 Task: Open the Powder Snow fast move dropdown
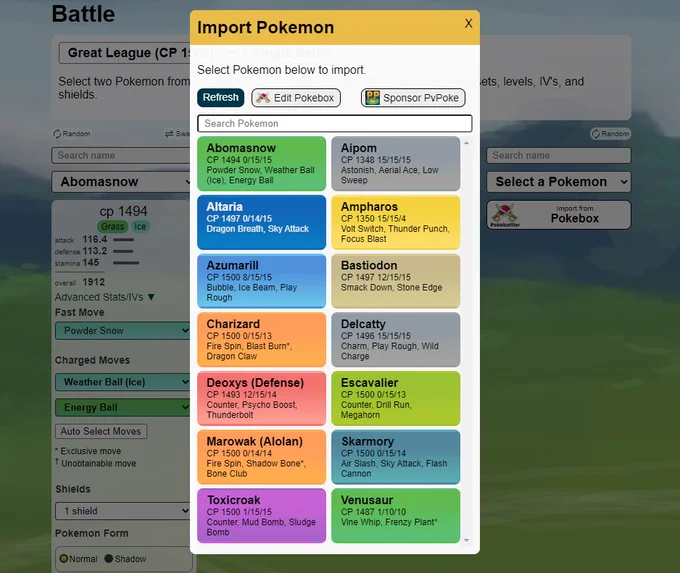123,331
